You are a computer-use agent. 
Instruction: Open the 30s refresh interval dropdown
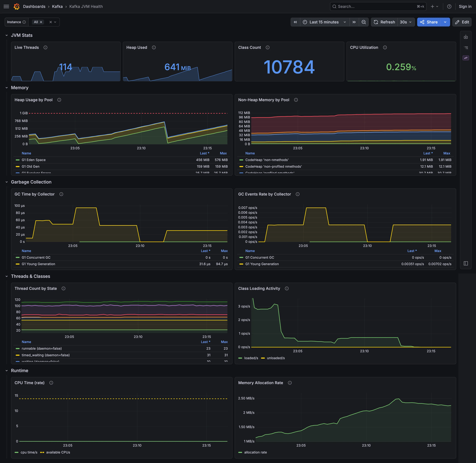pyautogui.click(x=406, y=22)
